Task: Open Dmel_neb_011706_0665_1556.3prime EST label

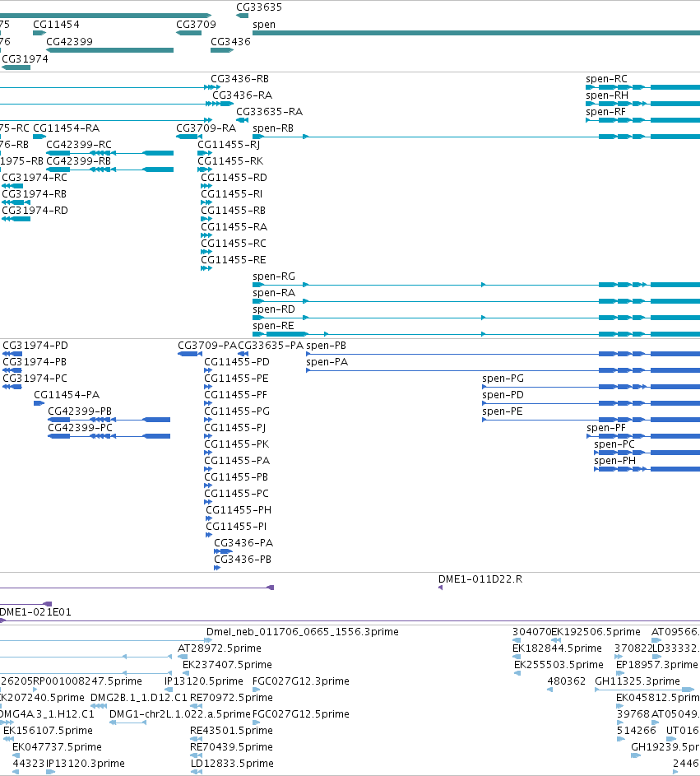Action: tap(302, 632)
